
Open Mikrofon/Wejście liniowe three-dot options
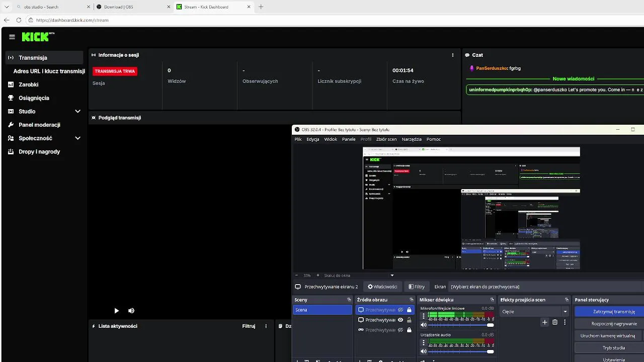pos(424,316)
